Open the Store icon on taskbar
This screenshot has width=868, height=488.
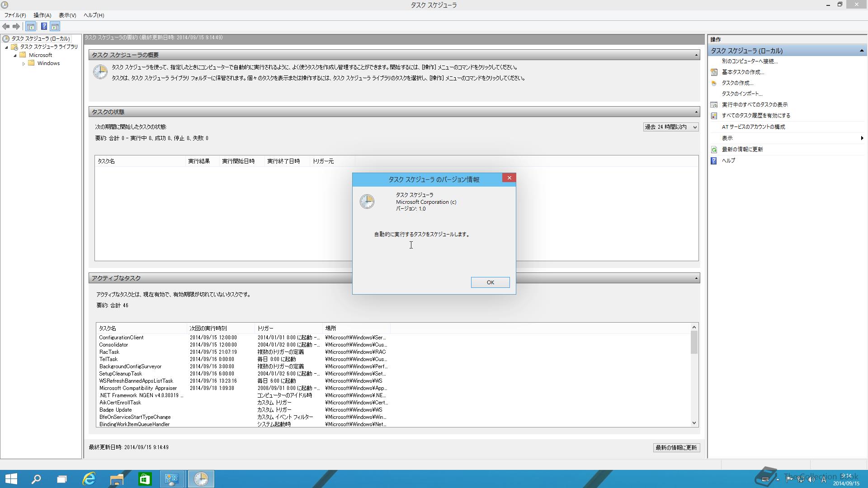pos(145,479)
